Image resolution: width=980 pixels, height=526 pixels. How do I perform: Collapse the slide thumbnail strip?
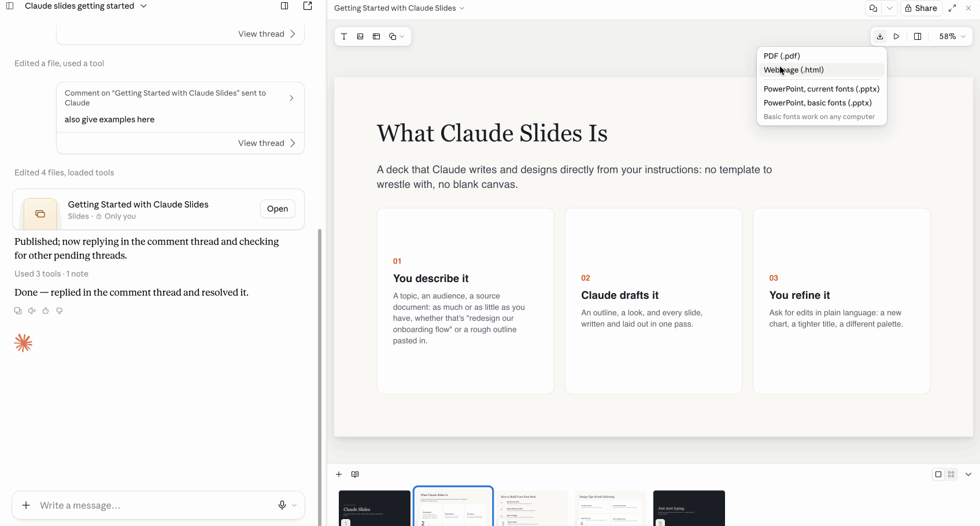968,475
